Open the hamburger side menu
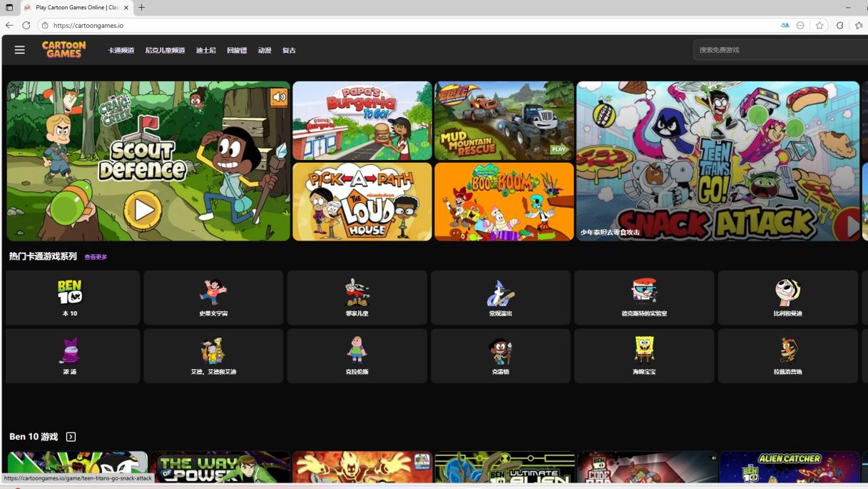868x489 pixels. 19,50
